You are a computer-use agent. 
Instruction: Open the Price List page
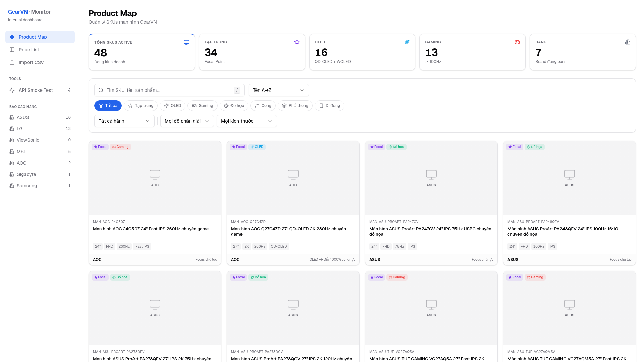click(40, 50)
